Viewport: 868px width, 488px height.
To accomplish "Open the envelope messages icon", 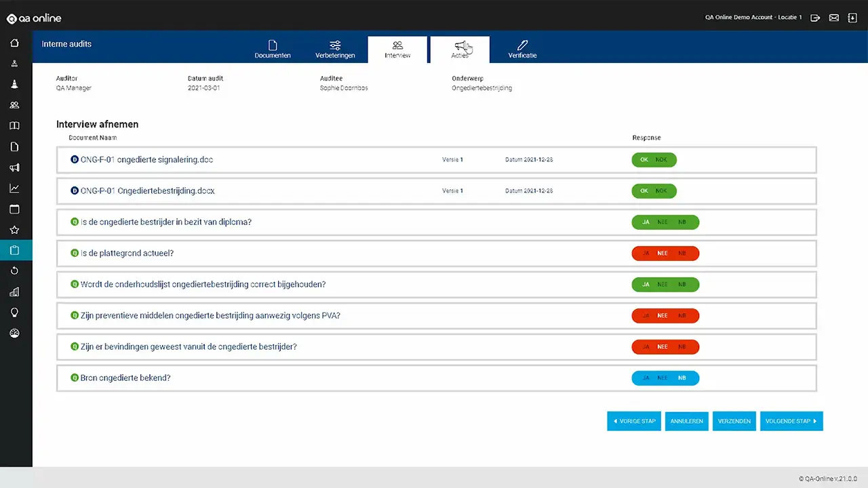I will coord(834,17).
